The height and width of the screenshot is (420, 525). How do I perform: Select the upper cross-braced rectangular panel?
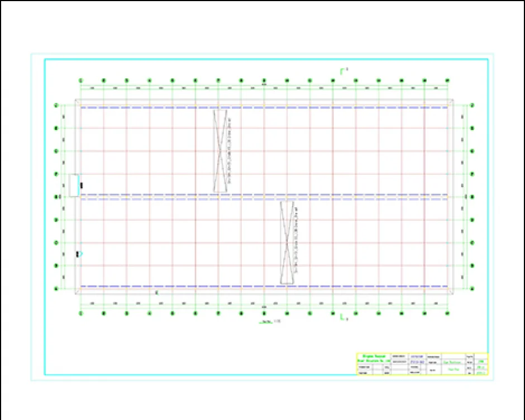coord(221,151)
